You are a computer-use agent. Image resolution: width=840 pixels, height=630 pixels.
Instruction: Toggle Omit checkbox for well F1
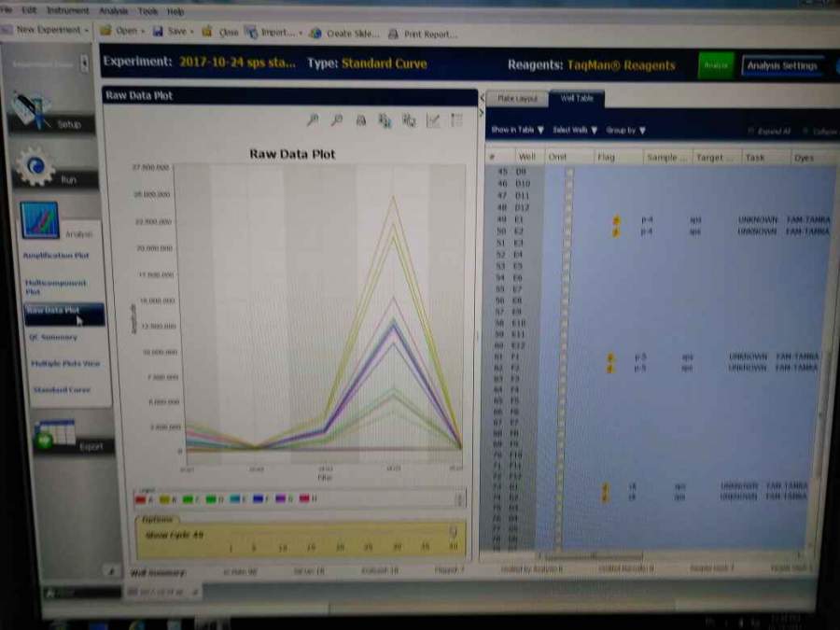tap(564, 357)
